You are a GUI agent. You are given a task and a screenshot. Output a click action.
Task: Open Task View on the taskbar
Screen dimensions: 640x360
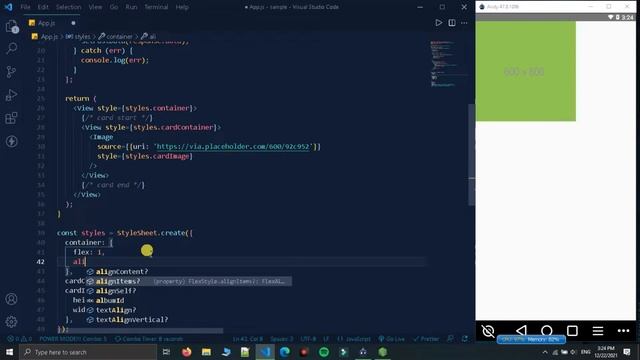[166, 352]
